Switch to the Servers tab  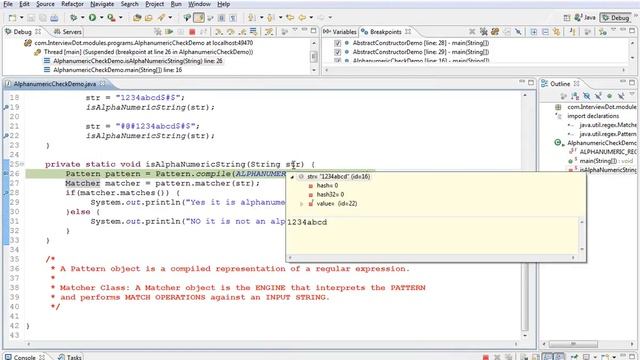click(68, 31)
